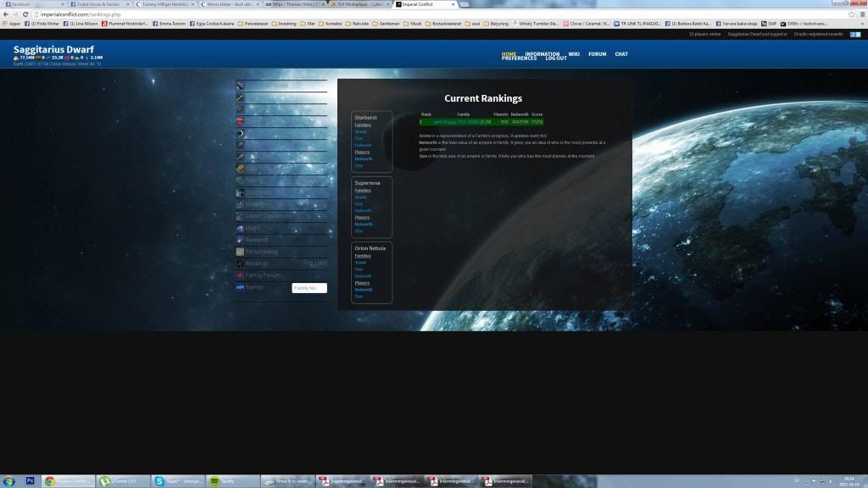Click Orion Nebula families Score link
This screenshot has height=488, width=868.
(x=360, y=263)
